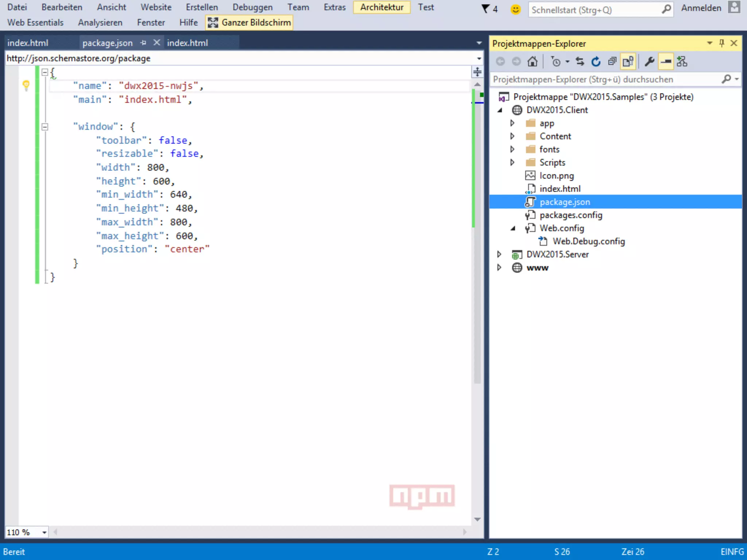Switch to the first index.html tab
747x560 pixels.
[x=28, y=43]
